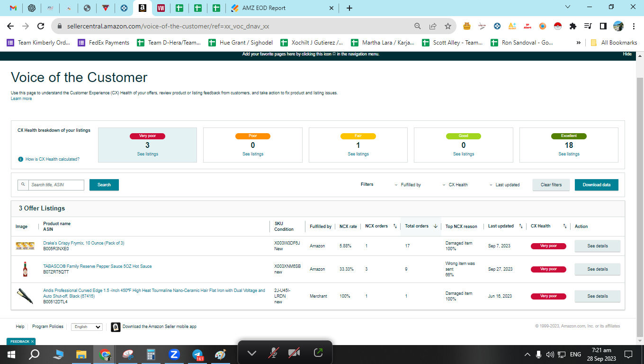644x364 pixels.
Task: Go back to the previous page
Action: point(10,26)
